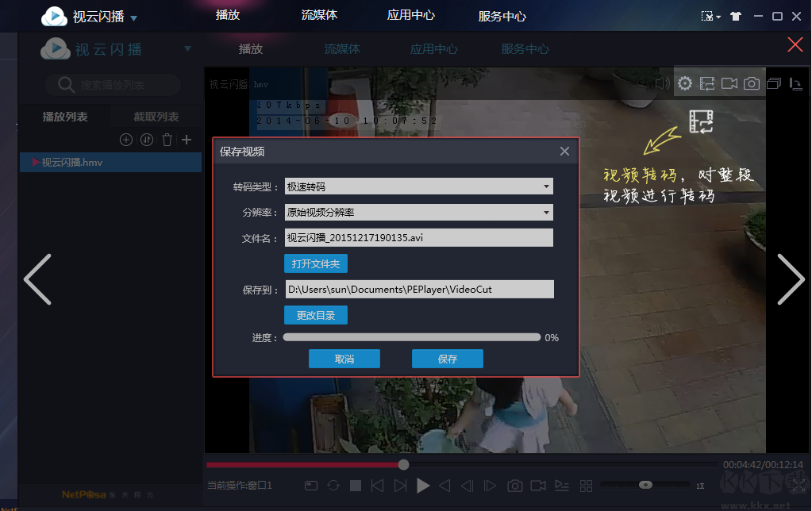Screen dimensions: 812x511
Task: Click the 更改目录 change directory button
Action: click(x=315, y=315)
